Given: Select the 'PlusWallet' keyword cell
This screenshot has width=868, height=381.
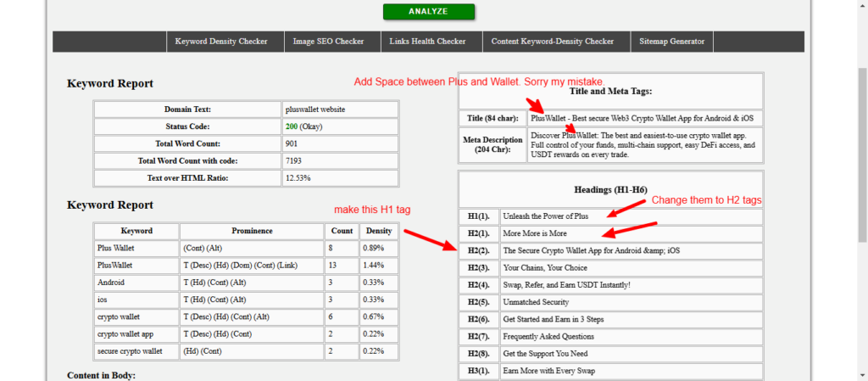Looking at the screenshot, I should click(136, 266).
